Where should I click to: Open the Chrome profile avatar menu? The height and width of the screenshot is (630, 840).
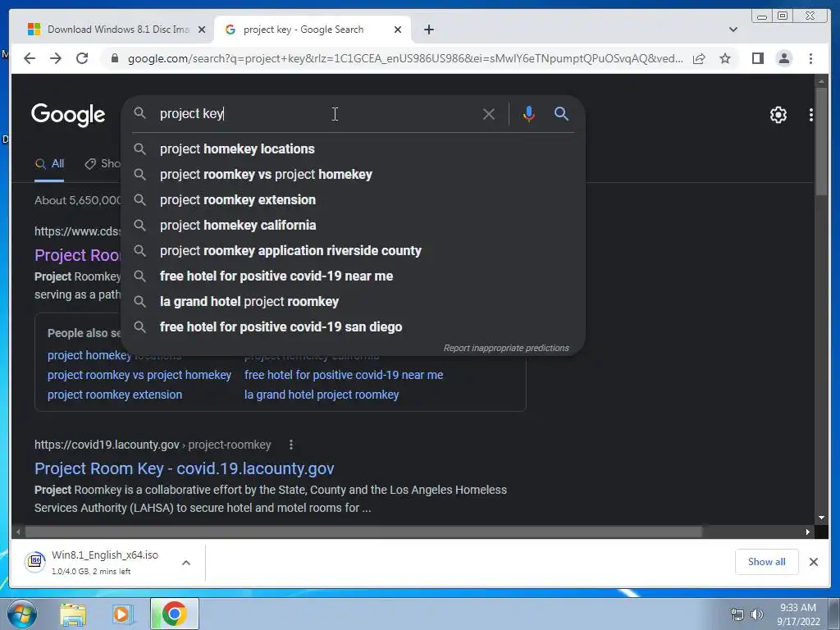click(x=783, y=58)
